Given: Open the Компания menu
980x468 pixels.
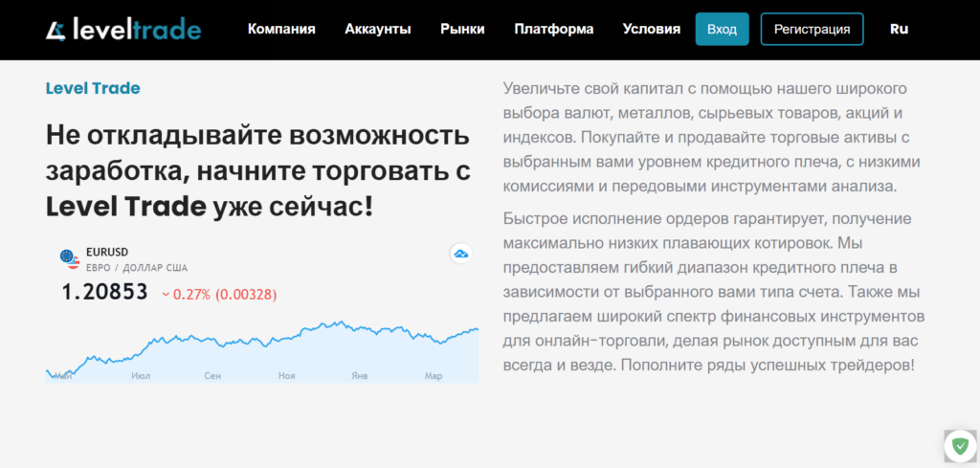Looking at the screenshot, I should tap(281, 30).
